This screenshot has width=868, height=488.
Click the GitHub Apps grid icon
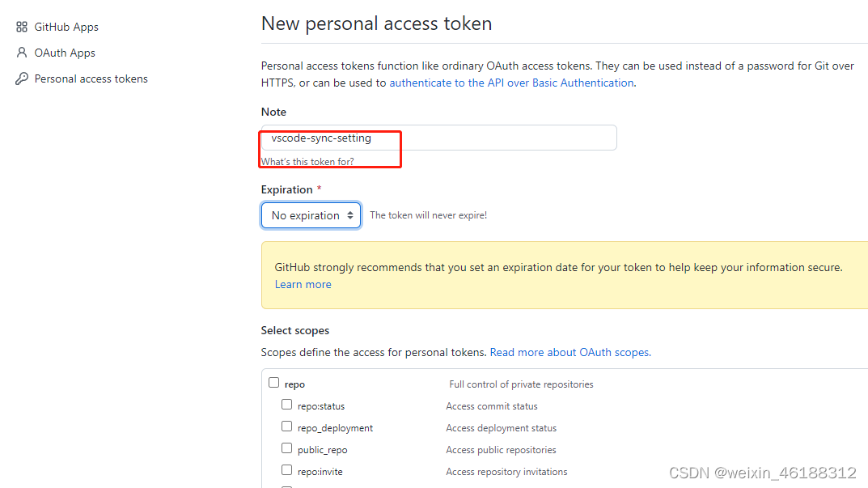[22, 27]
